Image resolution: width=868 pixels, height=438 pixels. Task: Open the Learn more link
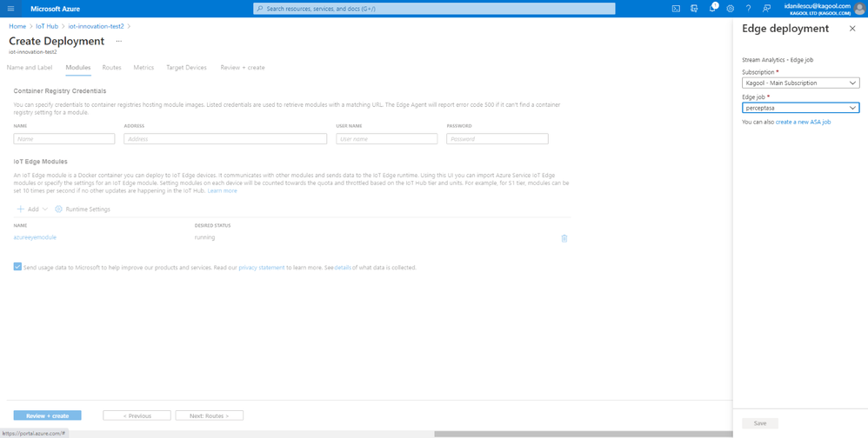222,191
